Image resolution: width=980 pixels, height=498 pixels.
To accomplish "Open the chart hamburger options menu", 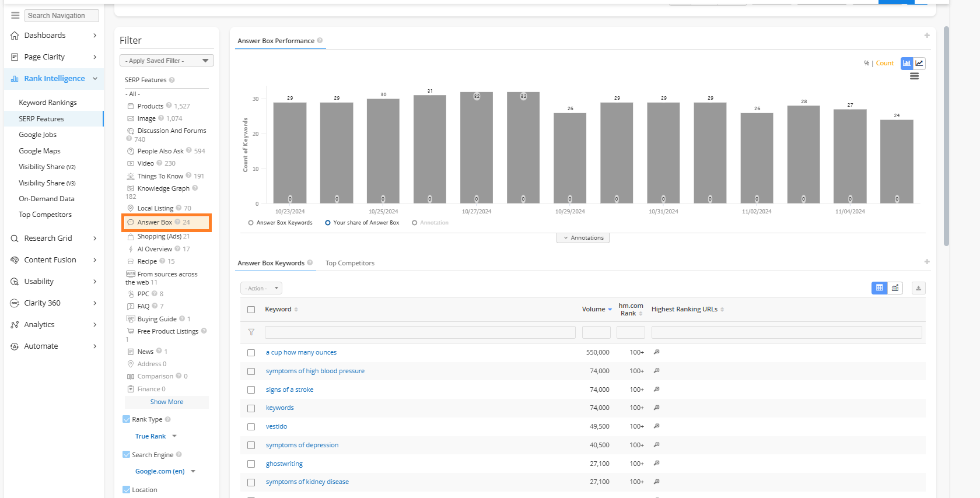I will pyautogui.click(x=914, y=76).
